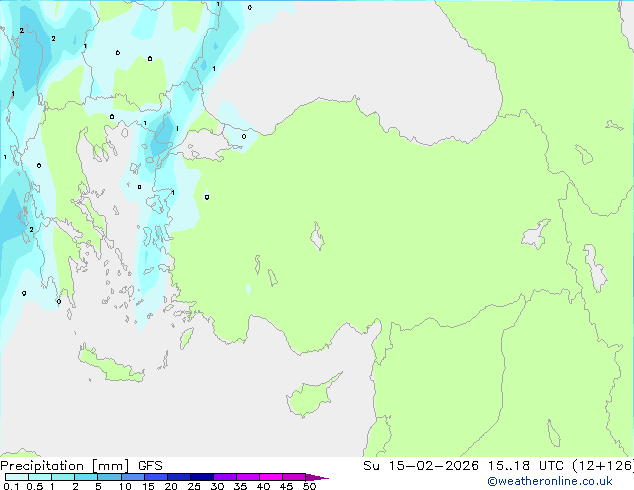The image size is (634, 490).
Task: Select the 20–25 mm dark blue legend swatch
Action: 178,477
